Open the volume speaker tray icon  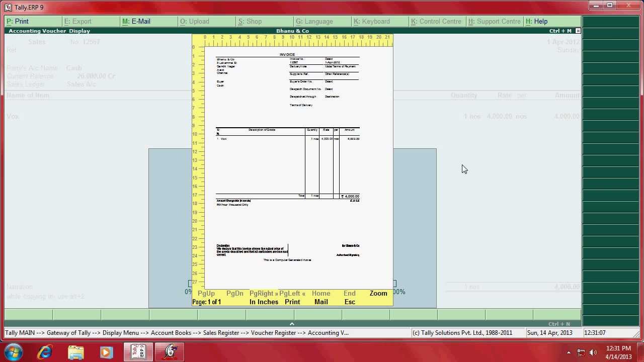tap(593, 352)
